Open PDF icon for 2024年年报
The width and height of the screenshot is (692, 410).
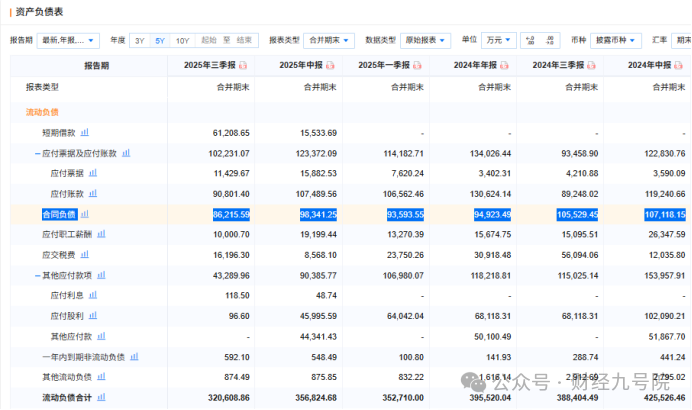tap(504, 65)
